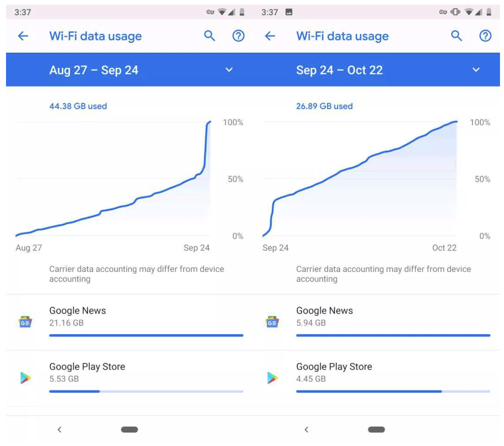The width and height of the screenshot is (504, 446).
Task: Tap Google Play Store icon with 5.53 GB
Action: click(26, 378)
